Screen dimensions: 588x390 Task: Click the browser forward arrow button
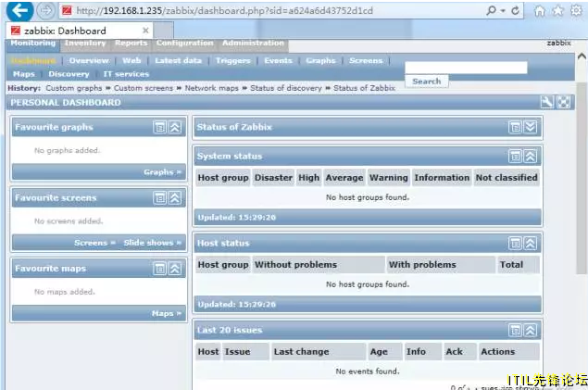coord(46,10)
